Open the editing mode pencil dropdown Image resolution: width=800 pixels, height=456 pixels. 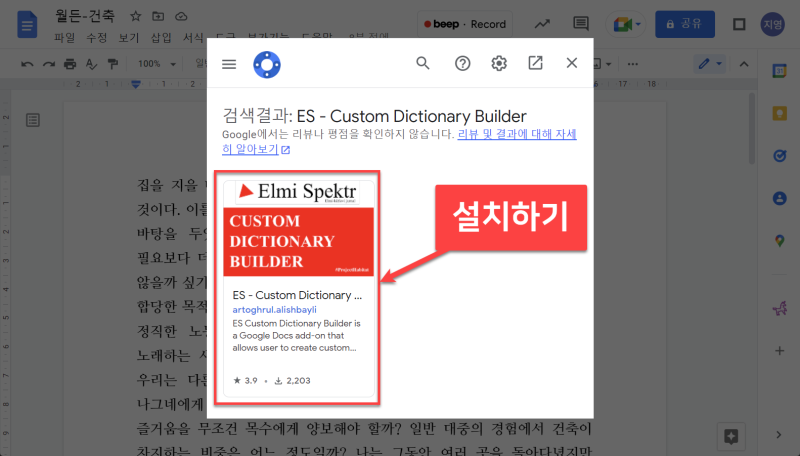pos(710,64)
